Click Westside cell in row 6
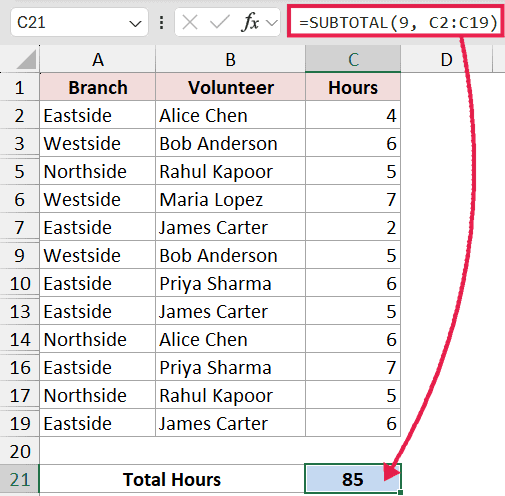The height and width of the screenshot is (496, 505). click(98, 200)
